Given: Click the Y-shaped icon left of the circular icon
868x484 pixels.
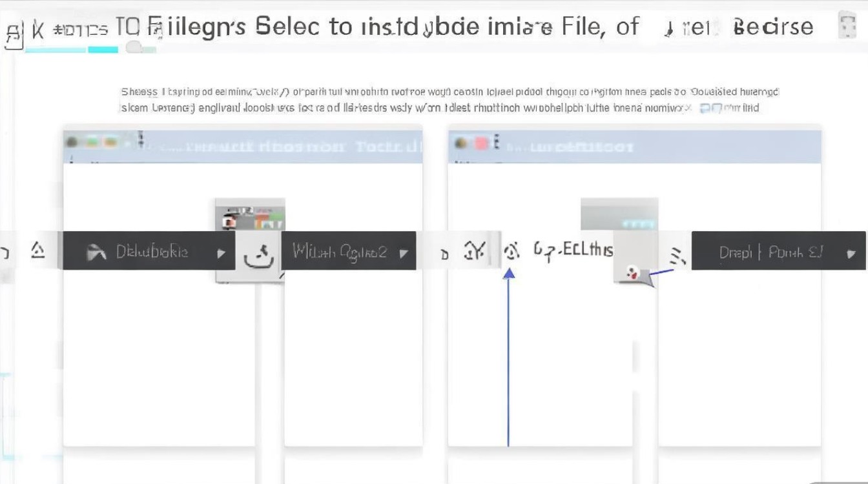Looking at the screenshot, I should (475, 251).
